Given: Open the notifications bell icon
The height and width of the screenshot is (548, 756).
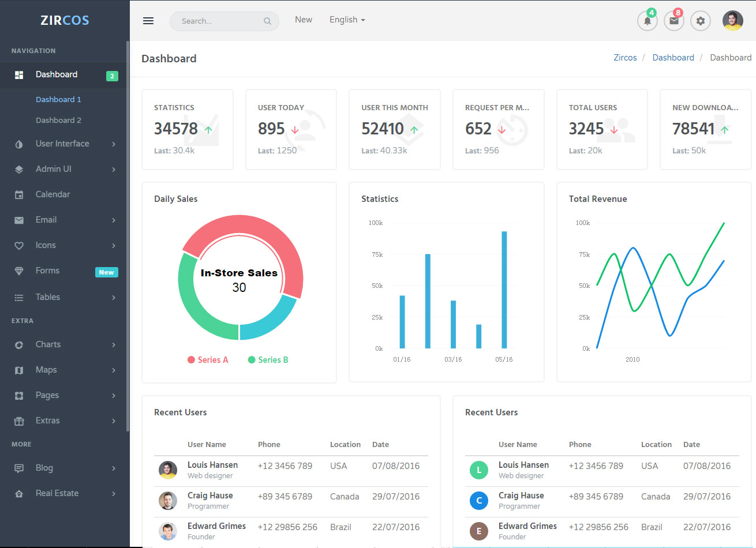Looking at the screenshot, I should click(x=648, y=21).
